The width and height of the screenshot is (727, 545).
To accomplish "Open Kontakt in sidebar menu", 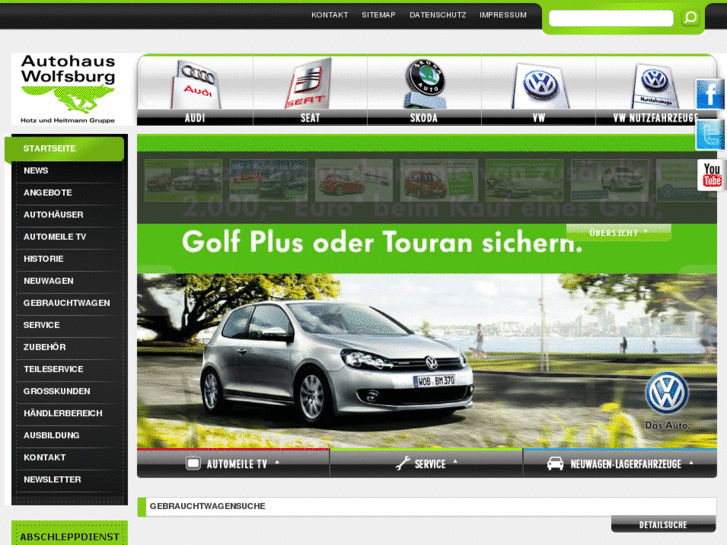I will click(70, 457).
